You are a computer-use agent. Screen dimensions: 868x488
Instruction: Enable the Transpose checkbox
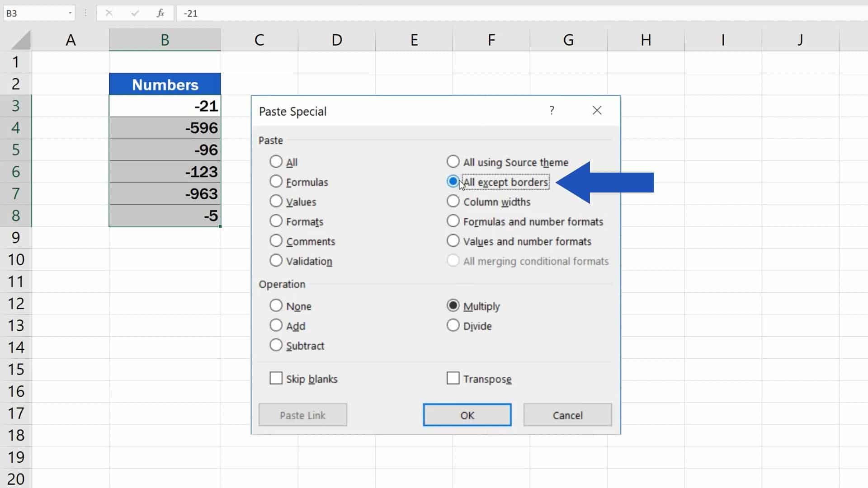pyautogui.click(x=453, y=379)
